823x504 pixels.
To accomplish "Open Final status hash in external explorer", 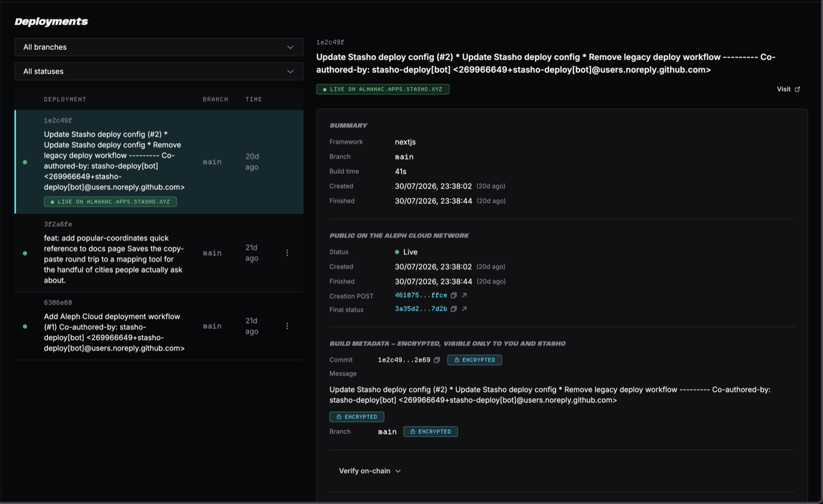I will click(464, 309).
